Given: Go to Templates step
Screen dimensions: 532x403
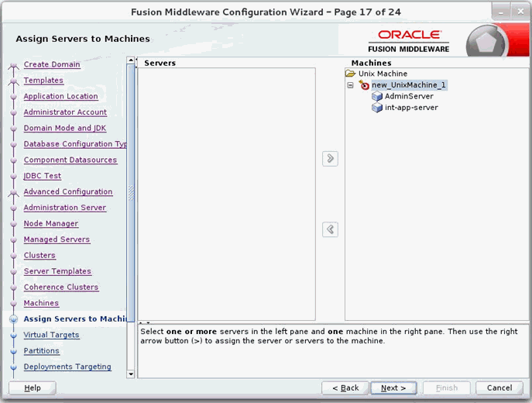Looking at the screenshot, I should pyautogui.click(x=43, y=80).
